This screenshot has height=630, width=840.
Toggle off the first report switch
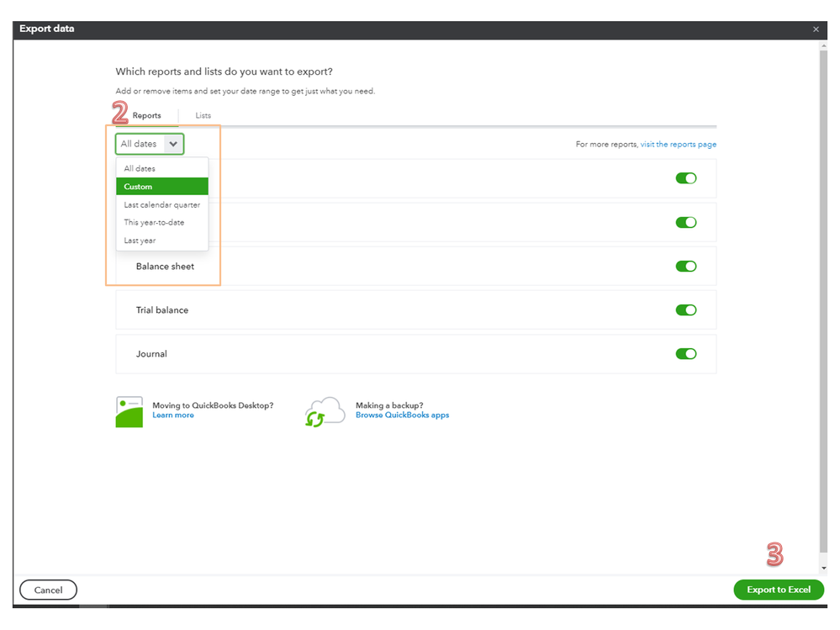[686, 178]
